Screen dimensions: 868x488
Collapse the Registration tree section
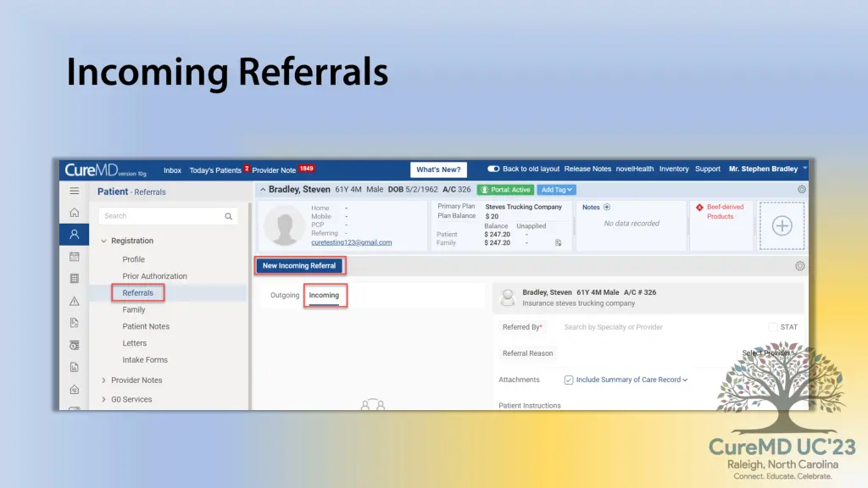click(103, 241)
